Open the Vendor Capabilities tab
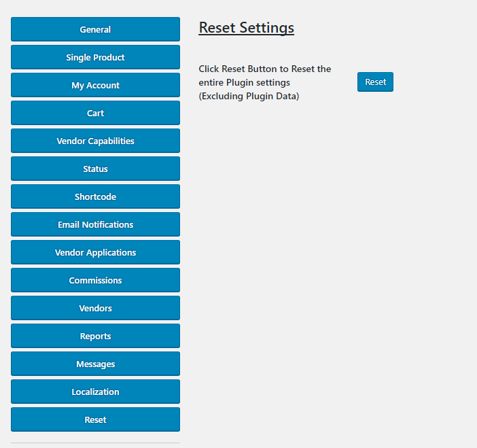The image size is (477, 448). tap(95, 141)
